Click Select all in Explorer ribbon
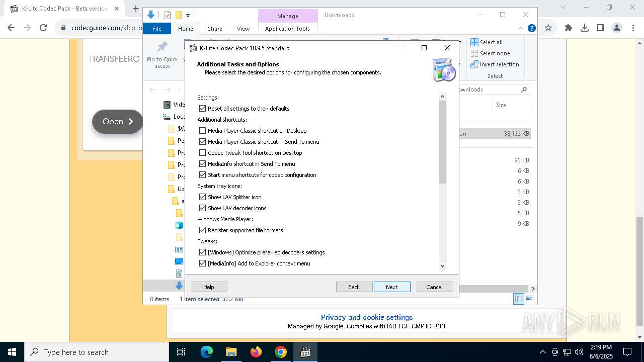Image resolution: width=644 pixels, height=362 pixels. coord(487,42)
